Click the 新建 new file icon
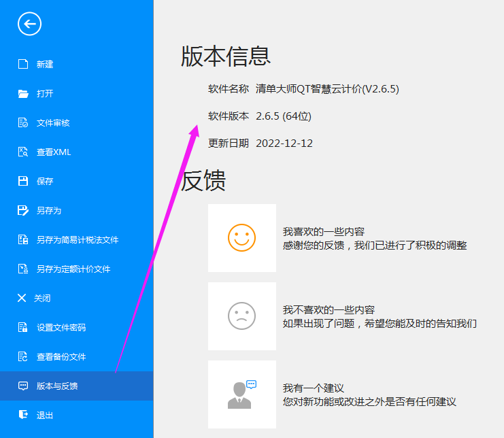The height and width of the screenshot is (438, 504). [23, 64]
